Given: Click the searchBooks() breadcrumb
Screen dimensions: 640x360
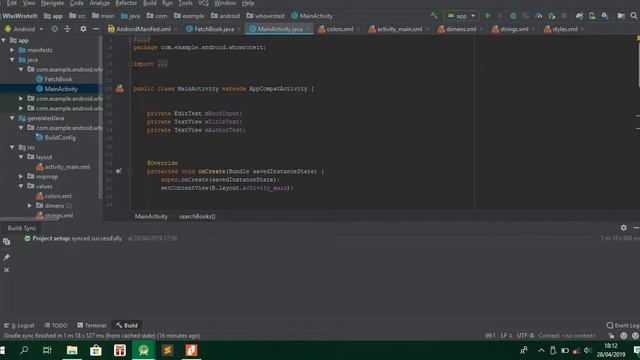Looking at the screenshot, I should click(x=197, y=216).
